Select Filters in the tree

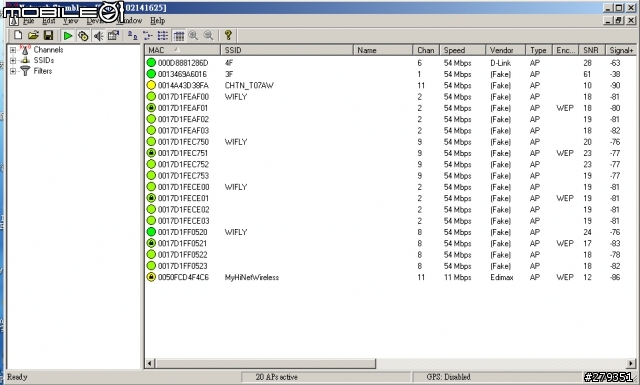43,71
